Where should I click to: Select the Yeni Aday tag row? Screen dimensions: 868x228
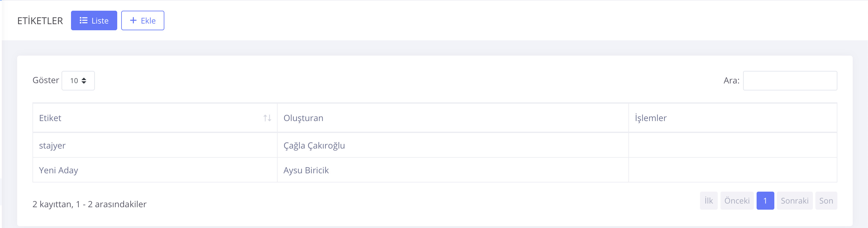(x=58, y=170)
